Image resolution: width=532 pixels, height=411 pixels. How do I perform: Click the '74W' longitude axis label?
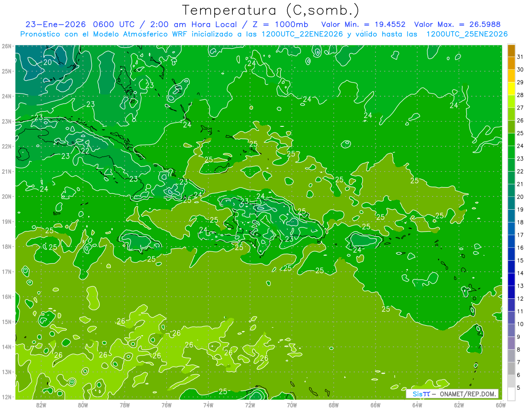[208, 405]
